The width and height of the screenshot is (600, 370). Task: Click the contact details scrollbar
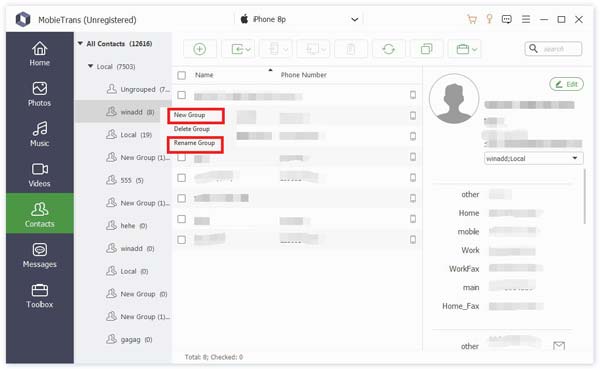[x=585, y=196]
